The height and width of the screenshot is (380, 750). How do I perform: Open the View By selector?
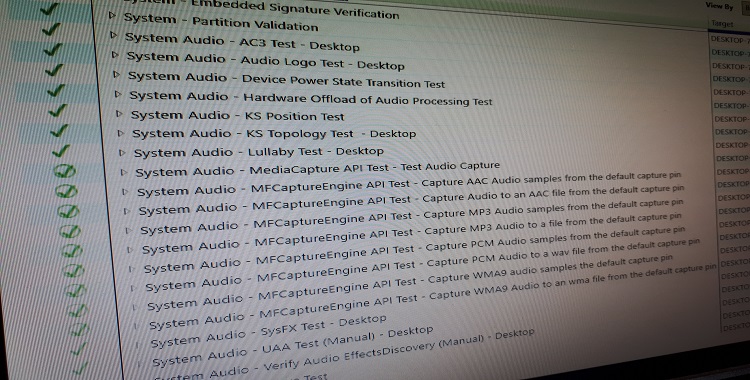pyautogui.click(x=745, y=8)
